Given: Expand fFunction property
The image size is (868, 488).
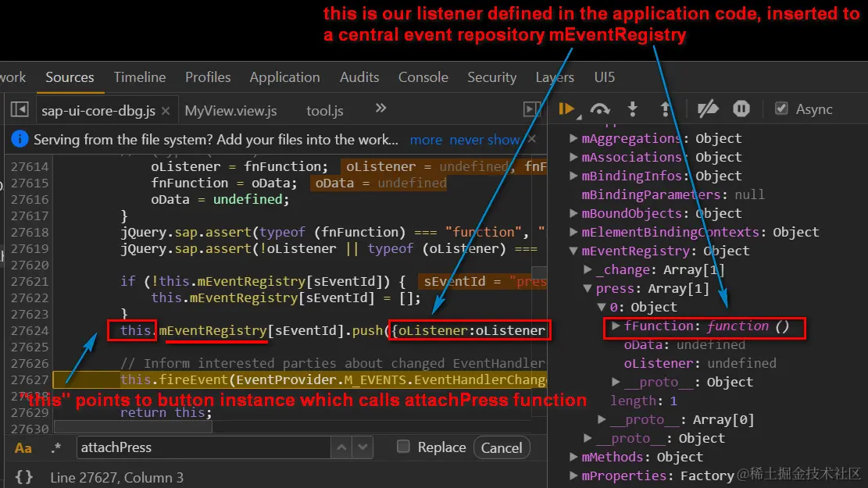Looking at the screenshot, I should point(616,326).
